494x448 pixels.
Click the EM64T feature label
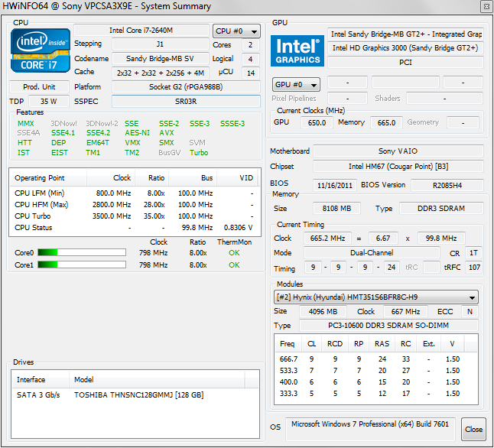pos(98,143)
